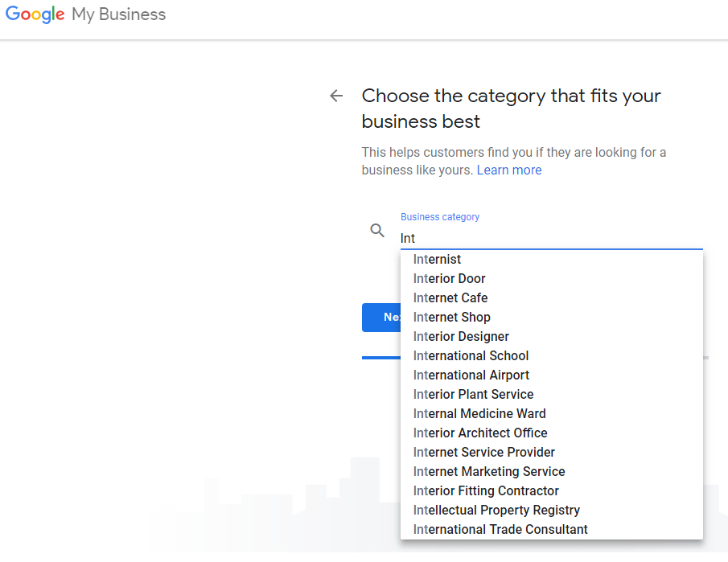Select Internet Marketing Service option
The image size is (728, 562).
coord(489,472)
